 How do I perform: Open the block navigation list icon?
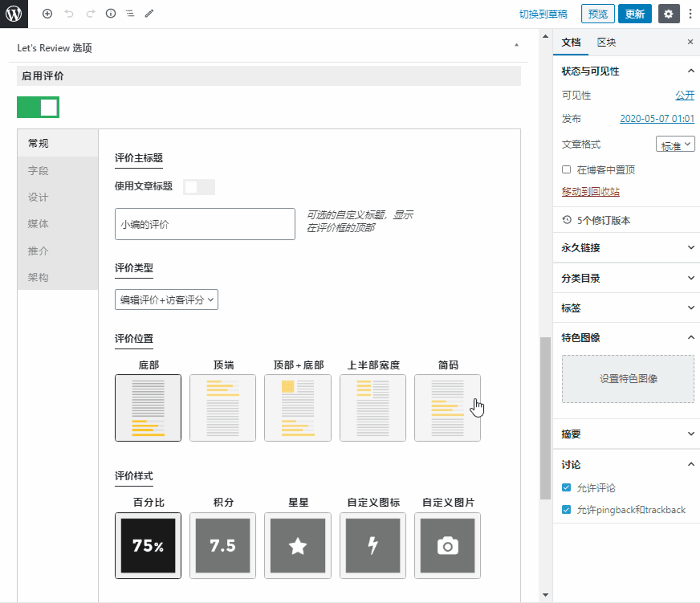130,14
